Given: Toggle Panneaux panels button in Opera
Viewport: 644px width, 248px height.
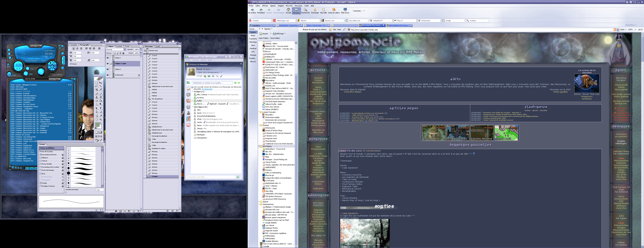Looking at the screenshot, I should [x=296, y=11].
